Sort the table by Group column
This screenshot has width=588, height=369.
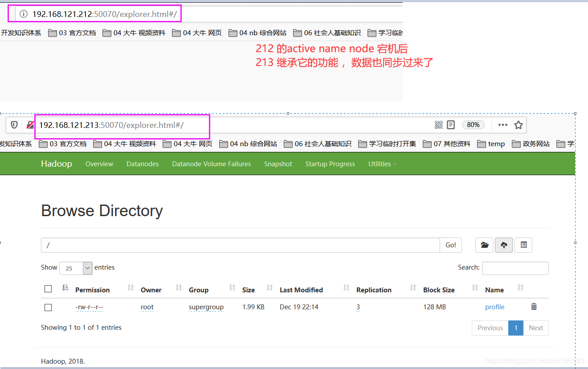coord(232,288)
